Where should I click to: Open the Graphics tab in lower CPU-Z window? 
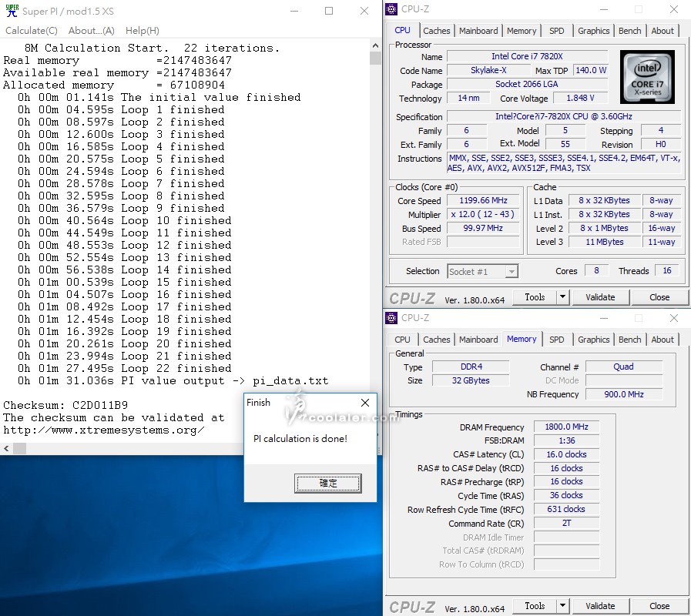pyautogui.click(x=594, y=340)
